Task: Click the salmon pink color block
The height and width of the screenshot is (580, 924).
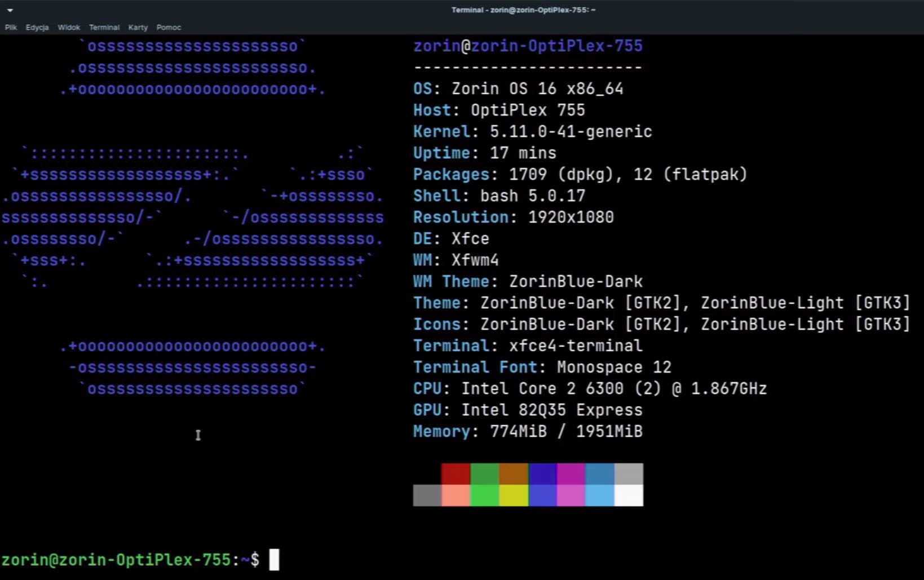Action: tap(456, 495)
